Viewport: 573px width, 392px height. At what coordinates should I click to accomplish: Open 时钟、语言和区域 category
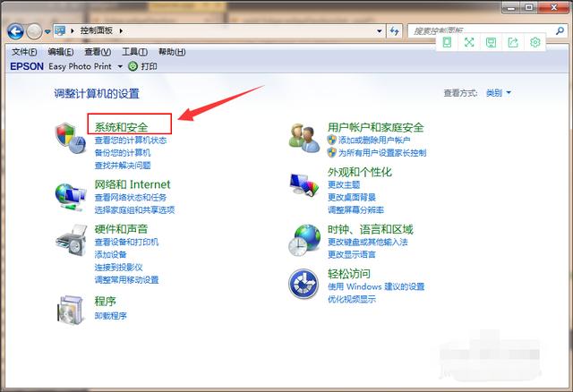pyautogui.click(x=370, y=229)
